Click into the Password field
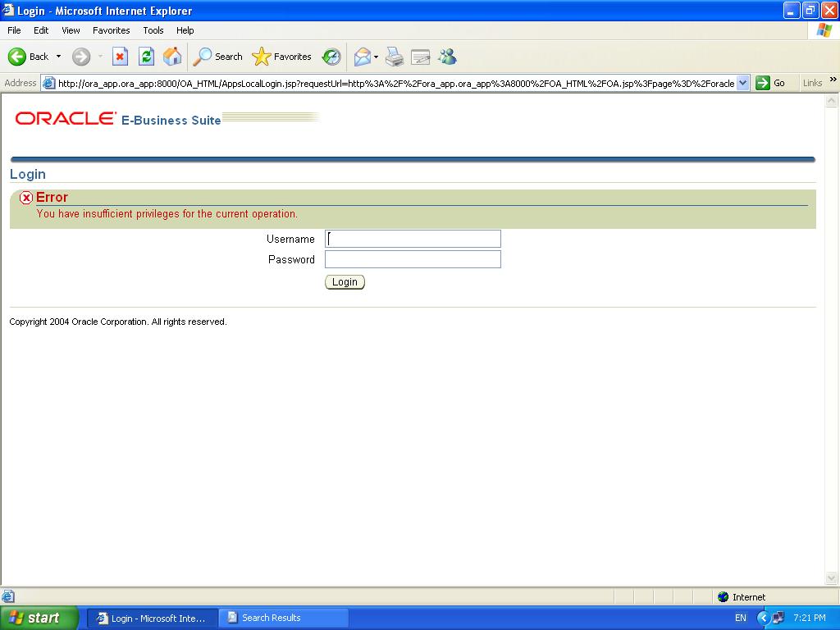Viewport: 840px width, 630px height. click(413, 259)
